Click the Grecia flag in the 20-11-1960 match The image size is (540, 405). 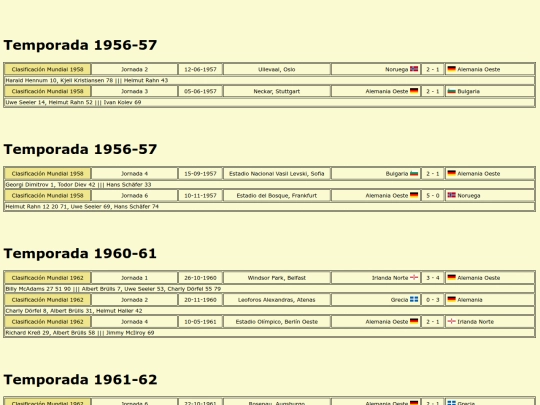click(x=414, y=299)
